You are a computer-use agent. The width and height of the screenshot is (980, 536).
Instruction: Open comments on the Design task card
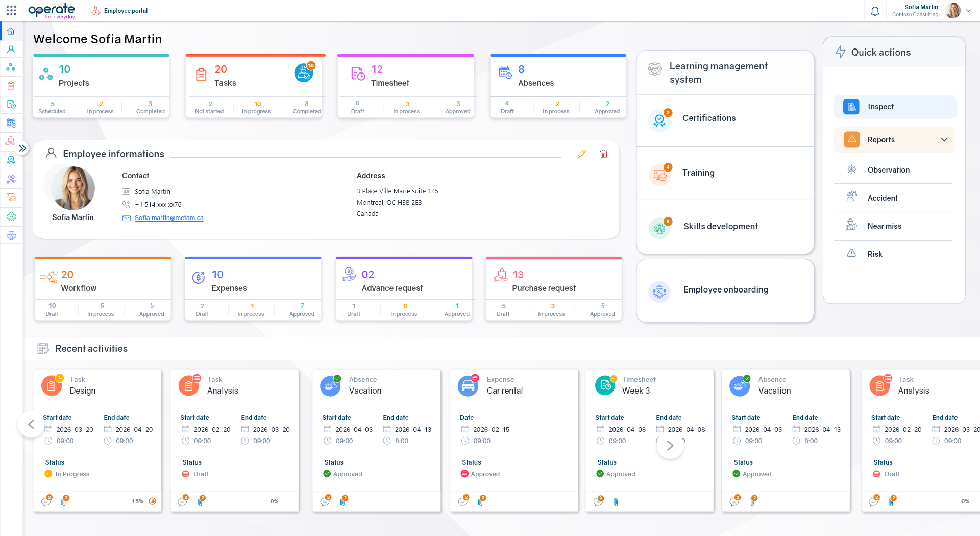46,501
